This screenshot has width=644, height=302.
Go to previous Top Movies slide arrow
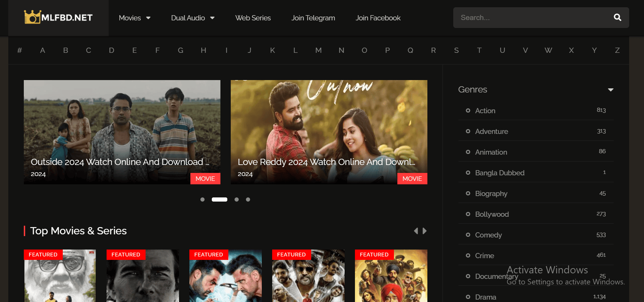pyautogui.click(x=416, y=231)
